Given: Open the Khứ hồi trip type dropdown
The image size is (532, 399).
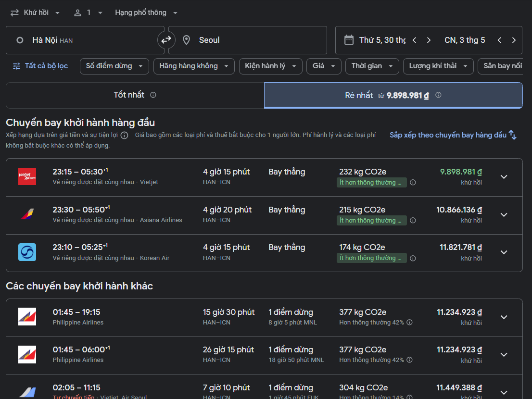Looking at the screenshot, I should (x=35, y=12).
